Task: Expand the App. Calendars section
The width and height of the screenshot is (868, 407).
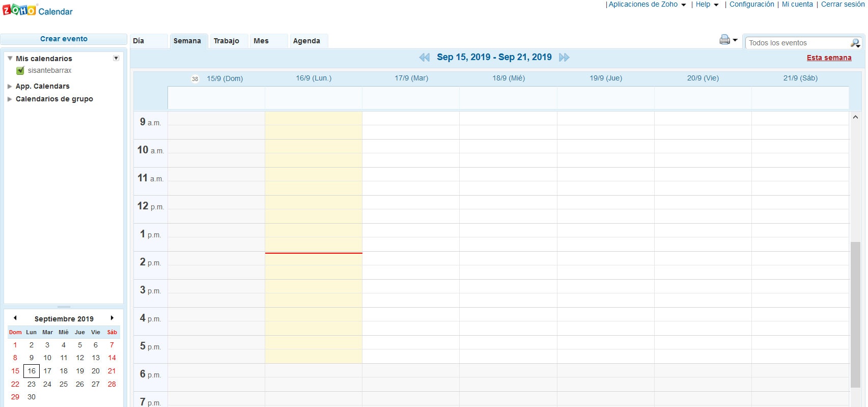Action: tap(10, 87)
